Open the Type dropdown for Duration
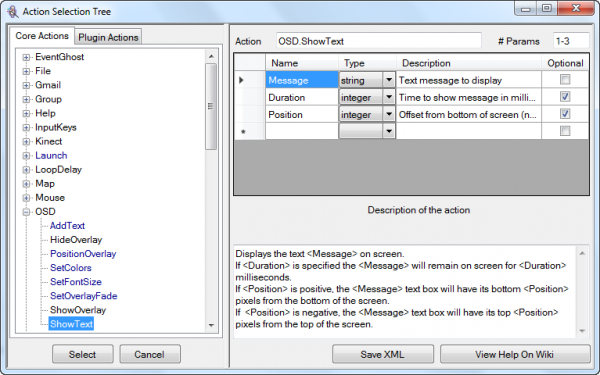The image size is (600, 375). [x=389, y=97]
